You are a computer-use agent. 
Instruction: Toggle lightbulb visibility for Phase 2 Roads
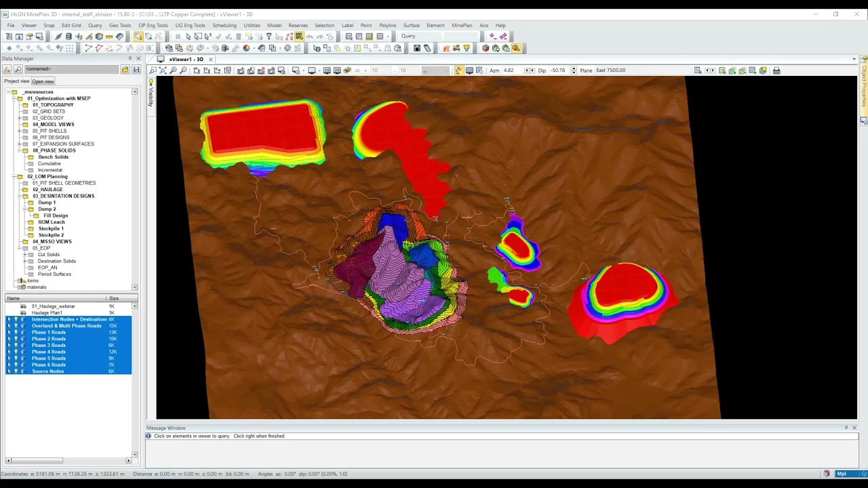click(16, 339)
